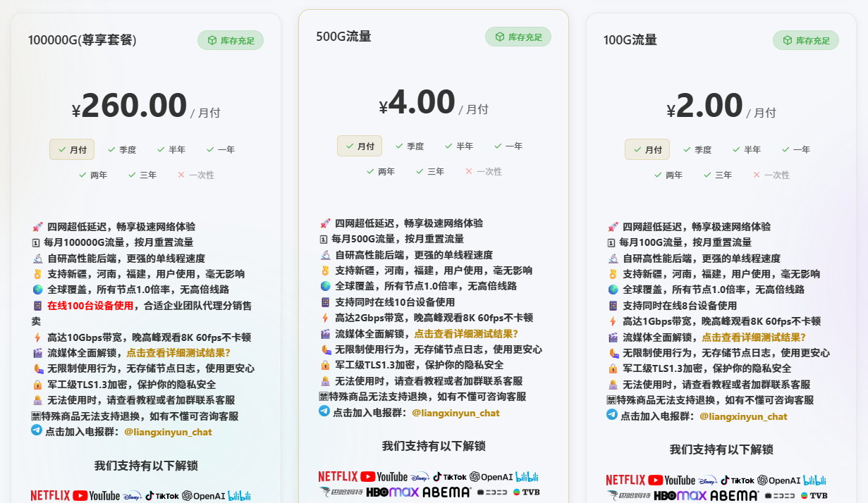Click the 库存充足 badge on the 500G流量 card
Image resolution: width=868 pixels, height=503 pixels.
518,37
